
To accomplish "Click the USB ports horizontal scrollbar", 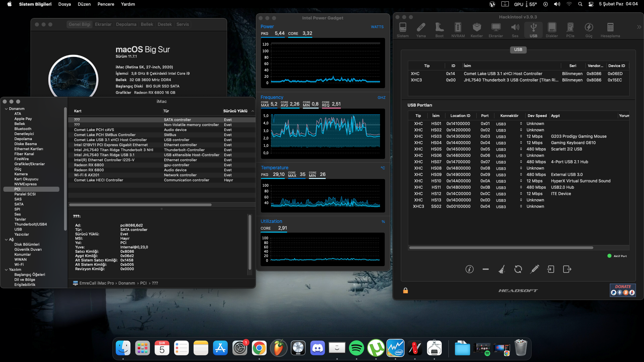I will coord(501,248).
